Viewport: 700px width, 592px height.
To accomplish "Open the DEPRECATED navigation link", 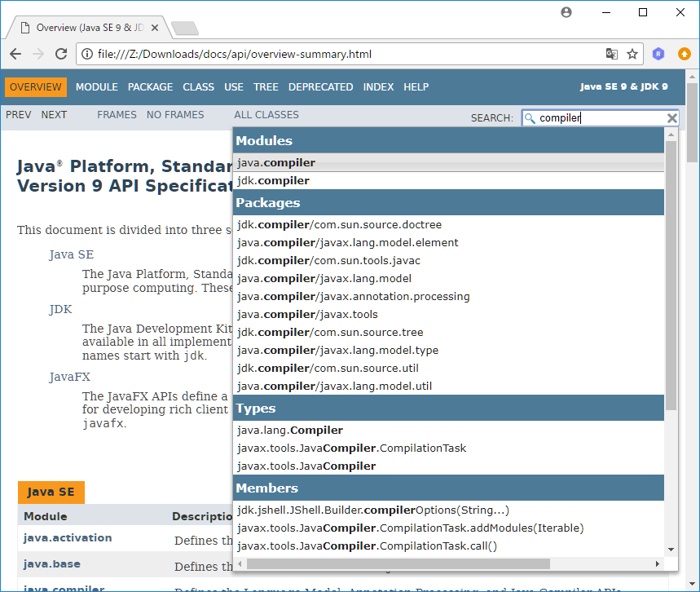I will pyautogui.click(x=321, y=87).
